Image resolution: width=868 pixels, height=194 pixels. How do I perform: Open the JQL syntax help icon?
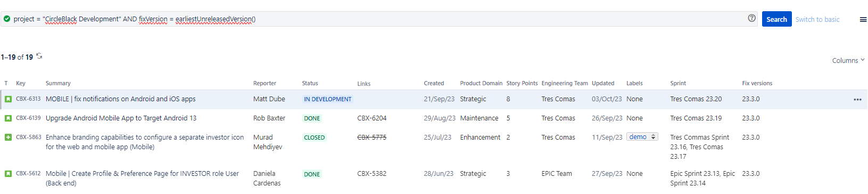[751, 18]
